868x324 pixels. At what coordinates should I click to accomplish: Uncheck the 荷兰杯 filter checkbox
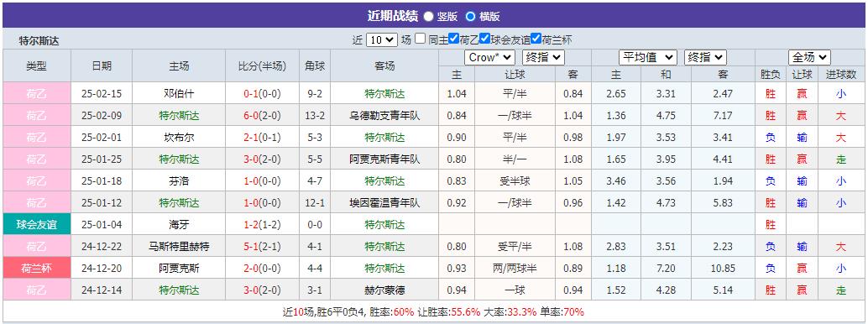(536, 39)
